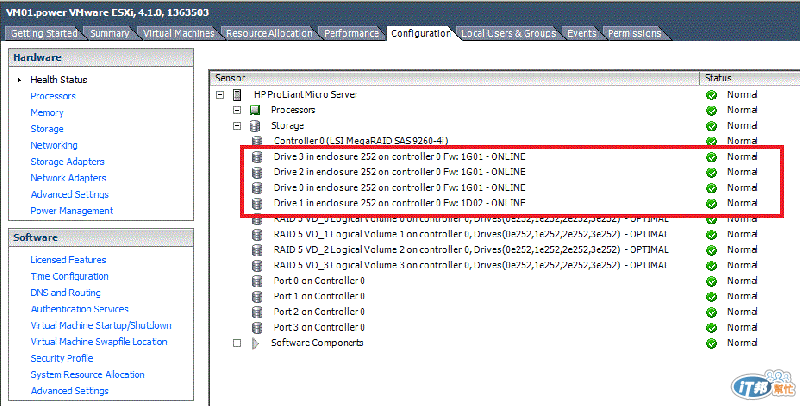Open the Time Configuration link
The image size is (800, 406).
pyautogui.click(x=69, y=276)
